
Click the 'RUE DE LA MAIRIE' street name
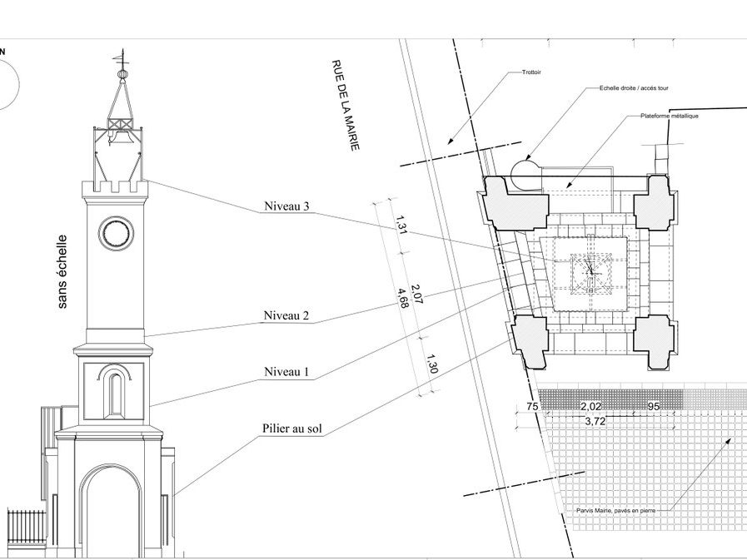pyautogui.click(x=346, y=105)
